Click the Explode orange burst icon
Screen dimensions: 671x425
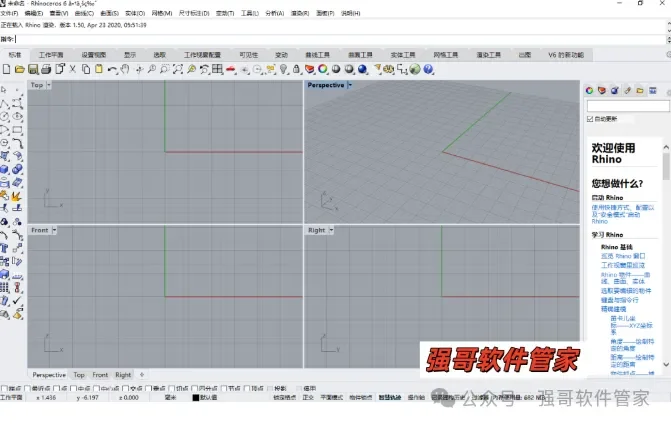tap(18, 196)
